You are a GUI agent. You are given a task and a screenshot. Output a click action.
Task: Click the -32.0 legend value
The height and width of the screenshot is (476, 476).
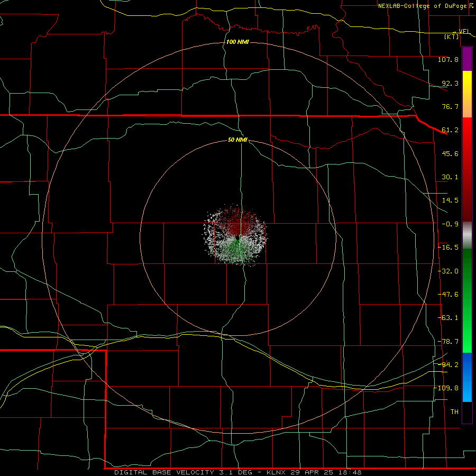pyautogui.click(x=448, y=271)
